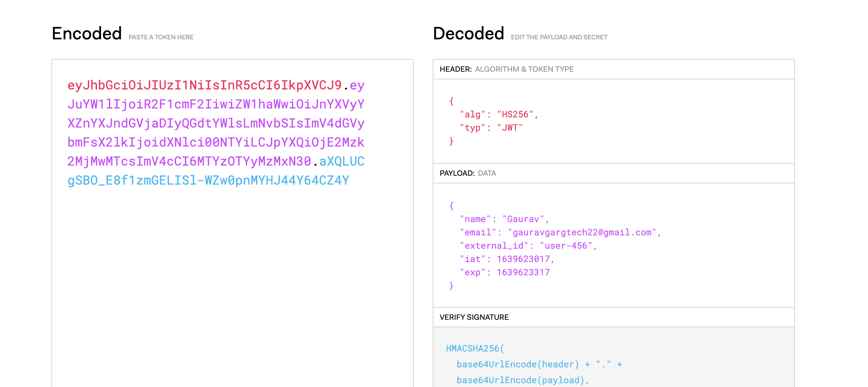Click the Encoded panel heading
This screenshot has width=868, height=387.
(x=87, y=33)
